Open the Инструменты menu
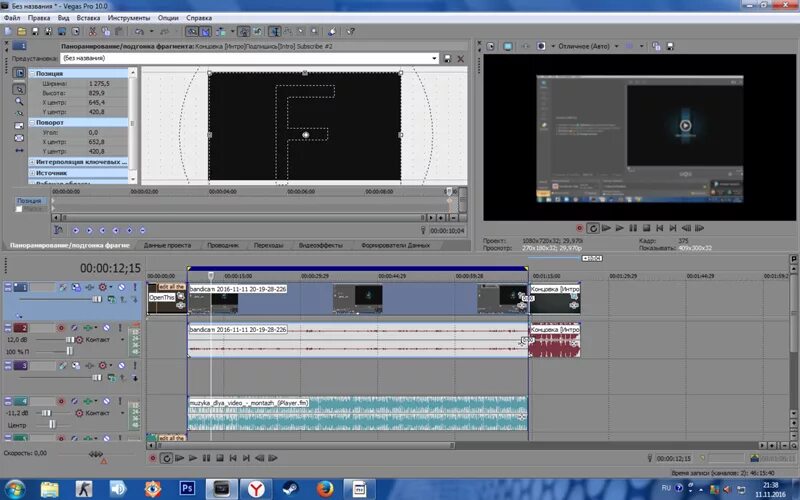 tap(129, 18)
